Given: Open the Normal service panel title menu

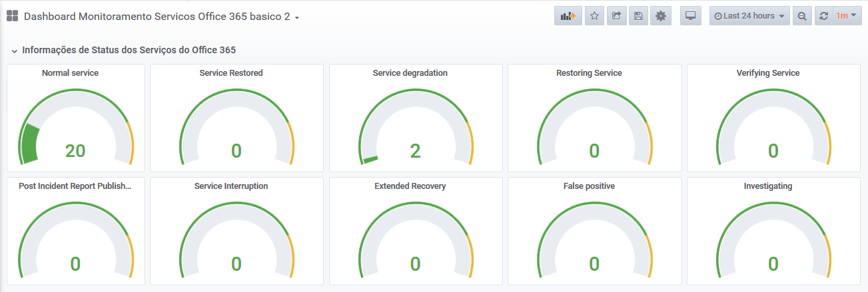Looking at the screenshot, I should [x=70, y=73].
